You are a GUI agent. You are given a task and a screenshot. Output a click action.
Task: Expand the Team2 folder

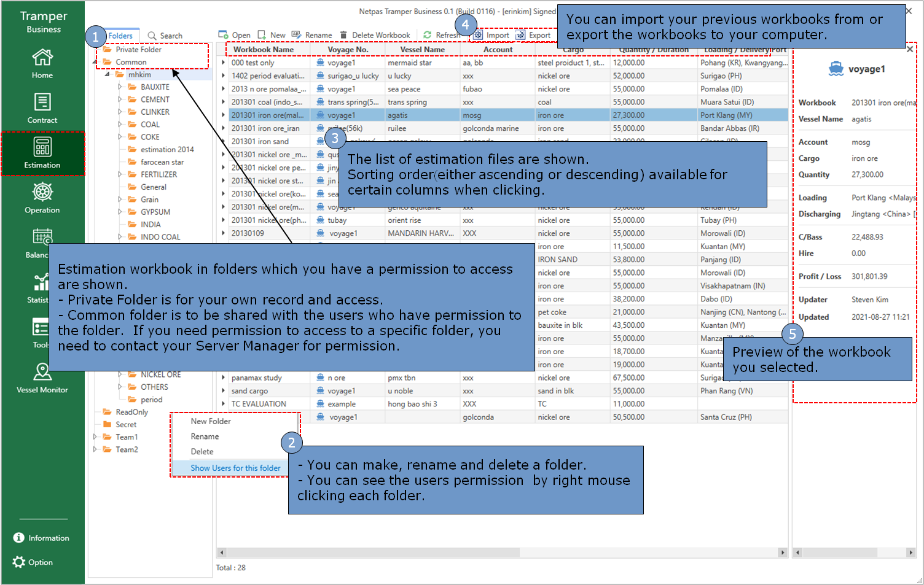tap(95, 449)
